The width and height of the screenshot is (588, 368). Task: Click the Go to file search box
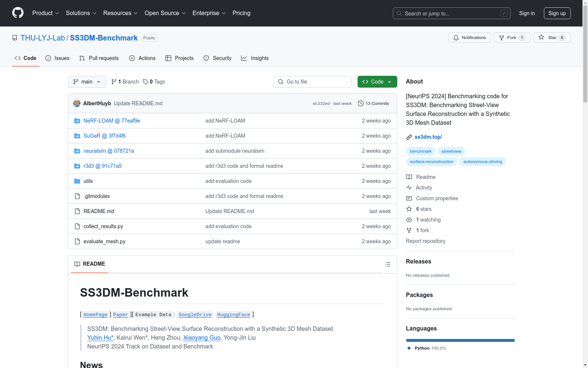coord(312,82)
